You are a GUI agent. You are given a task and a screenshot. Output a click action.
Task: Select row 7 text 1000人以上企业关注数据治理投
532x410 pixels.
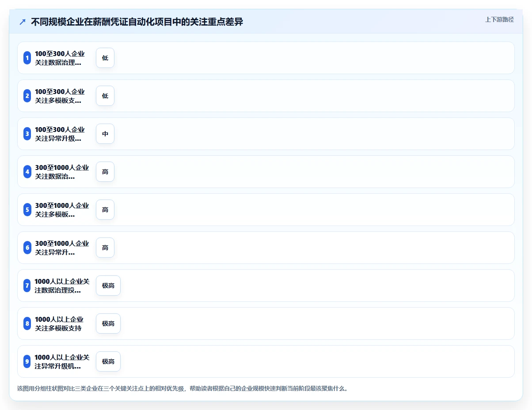[62, 286]
